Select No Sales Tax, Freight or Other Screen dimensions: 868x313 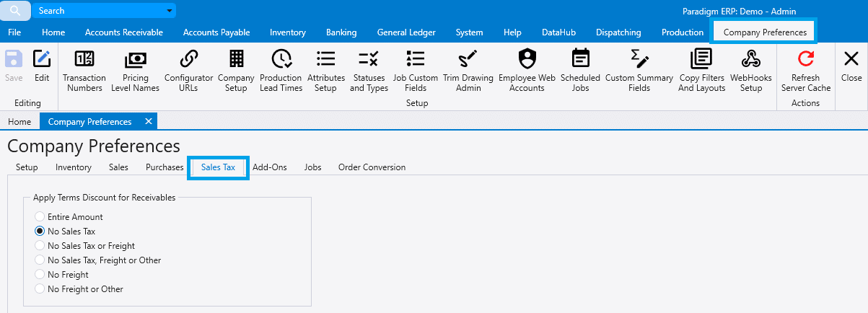click(x=98, y=260)
